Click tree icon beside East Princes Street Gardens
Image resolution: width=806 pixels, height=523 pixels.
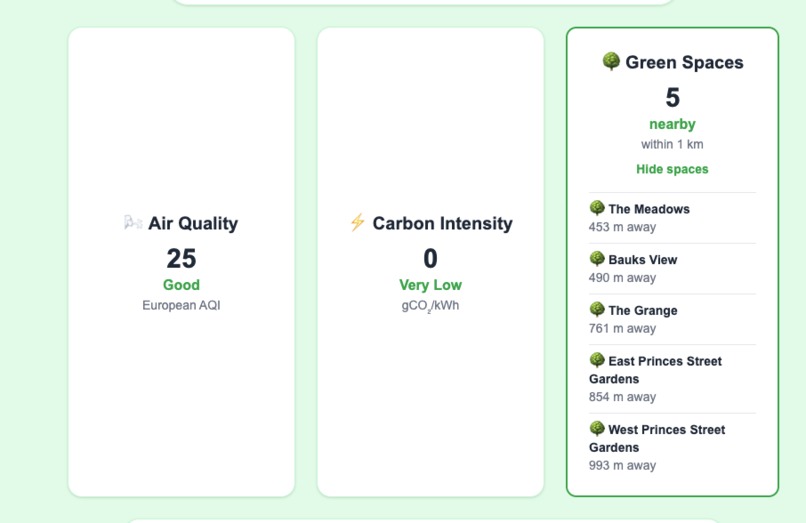pos(597,360)
